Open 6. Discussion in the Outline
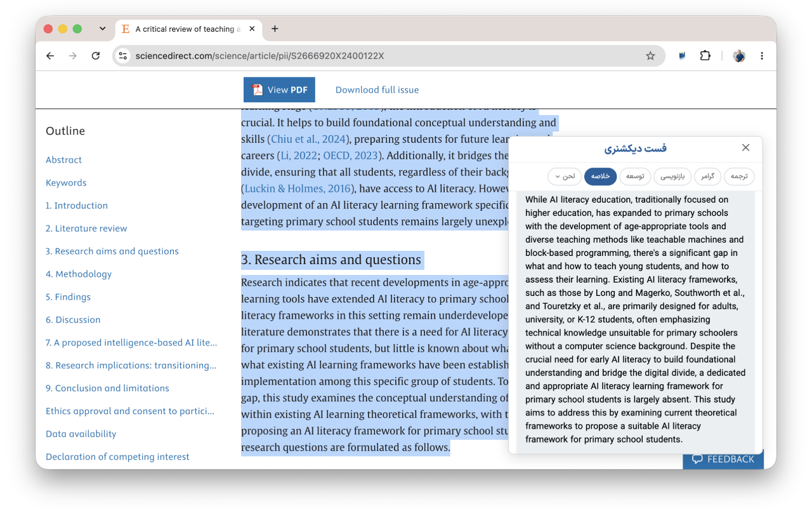The width and height of the screenshot is (812, 508). pos(73,320)
